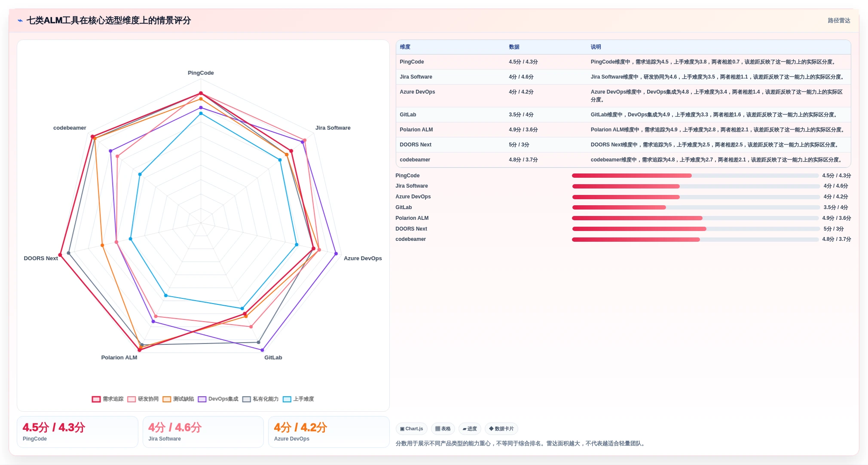The image size is (868, 465).
Task: Click the PingCode progress bar
Action: (x=695, y=176)
